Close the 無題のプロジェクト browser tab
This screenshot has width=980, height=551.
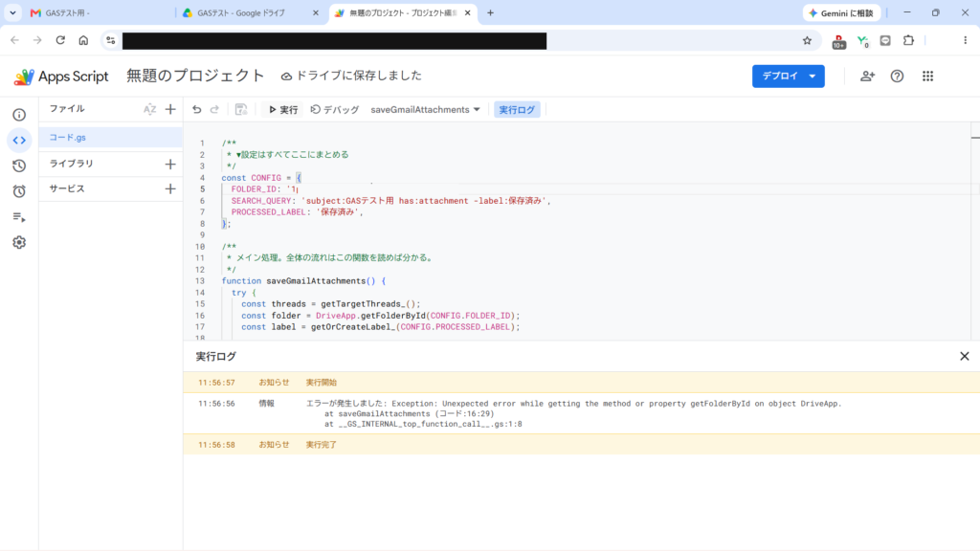pos(467,12)
